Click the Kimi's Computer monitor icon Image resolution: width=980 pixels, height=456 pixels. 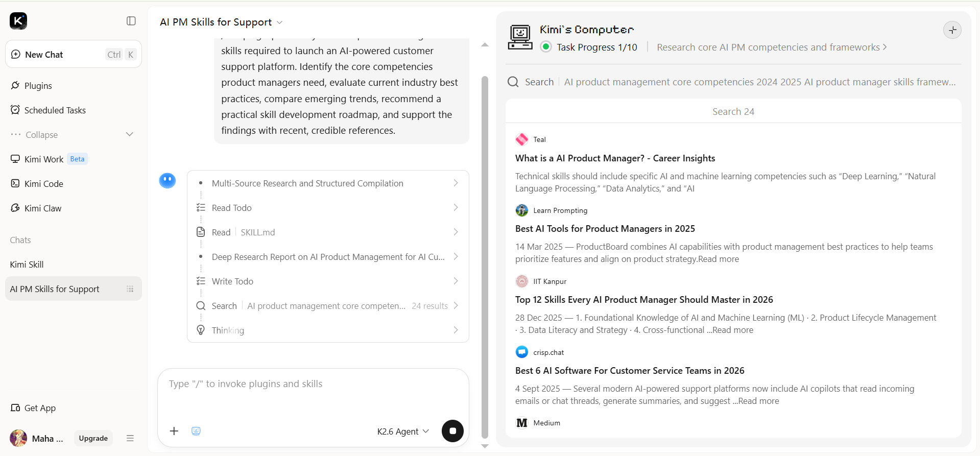(x=520, y=37)
